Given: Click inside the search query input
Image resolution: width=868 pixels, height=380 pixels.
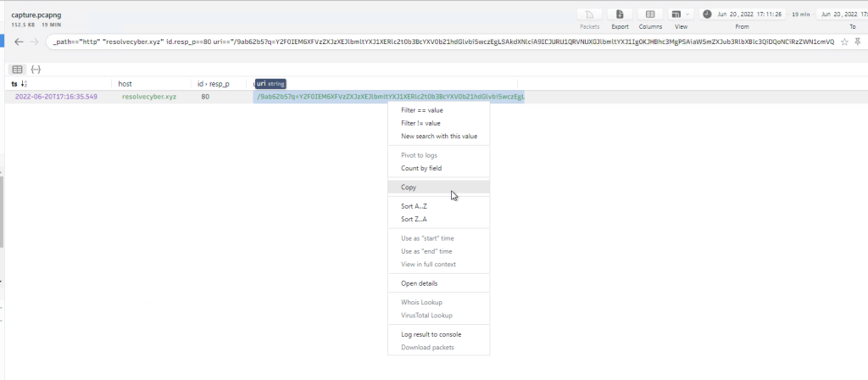Looking at the screenshot, I should pos(424,41).
